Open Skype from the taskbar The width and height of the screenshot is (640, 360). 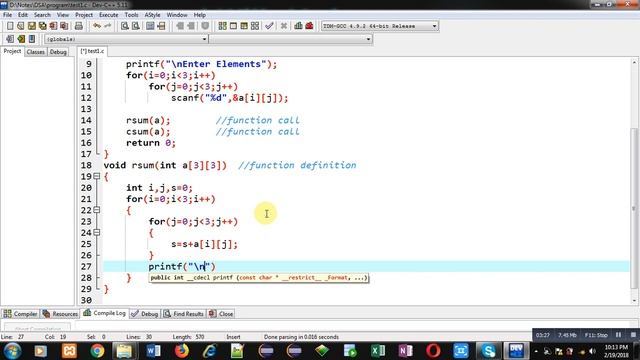click(x=489, y=351)
